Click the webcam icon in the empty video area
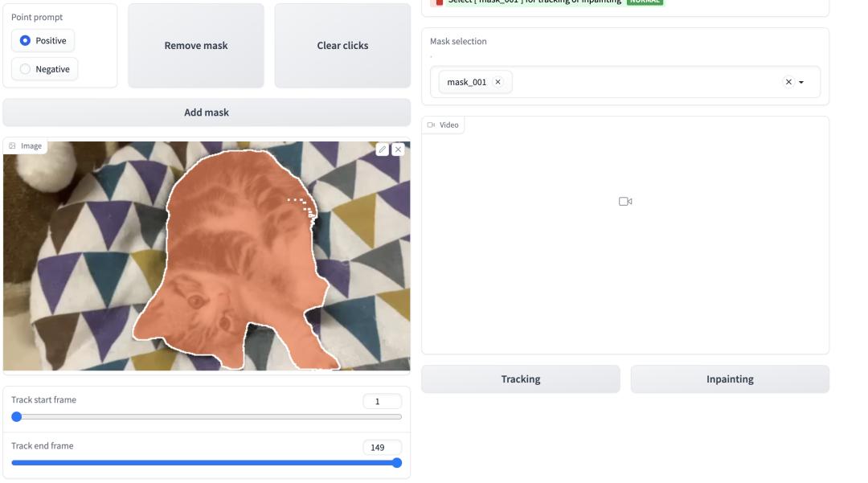Screen dimensions: 868x483 tap(627, 201)
